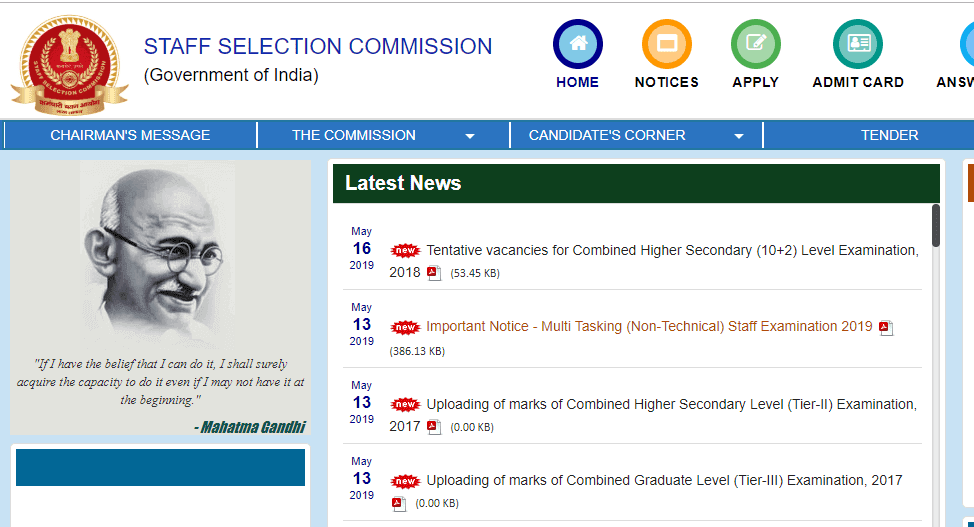This screenshot has width=974, height=527.
Task: Open the Admit Card icon
Action: coord(858,44)
